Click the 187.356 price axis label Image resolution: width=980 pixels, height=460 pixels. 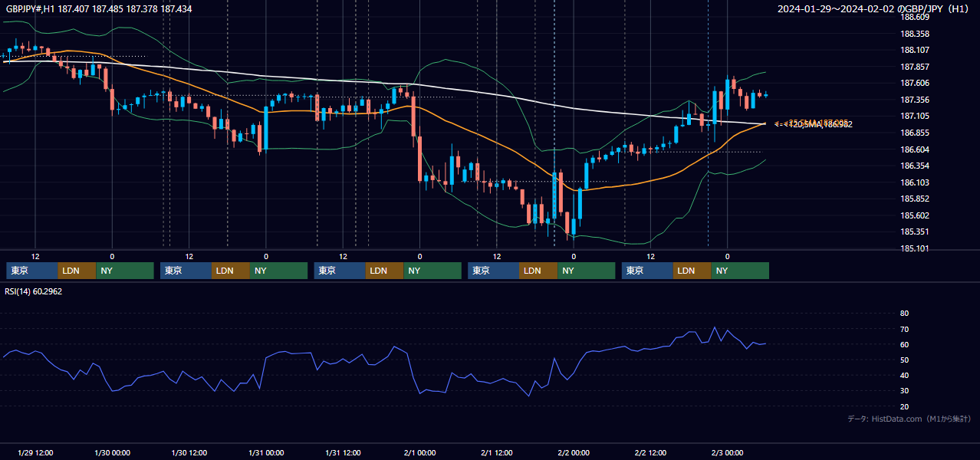pos(915,100)
